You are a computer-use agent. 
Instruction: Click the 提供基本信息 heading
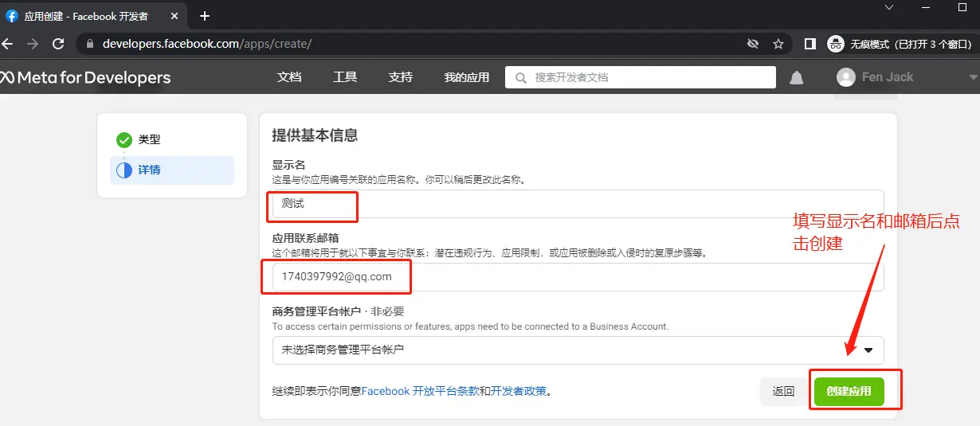tap(315, 135)
